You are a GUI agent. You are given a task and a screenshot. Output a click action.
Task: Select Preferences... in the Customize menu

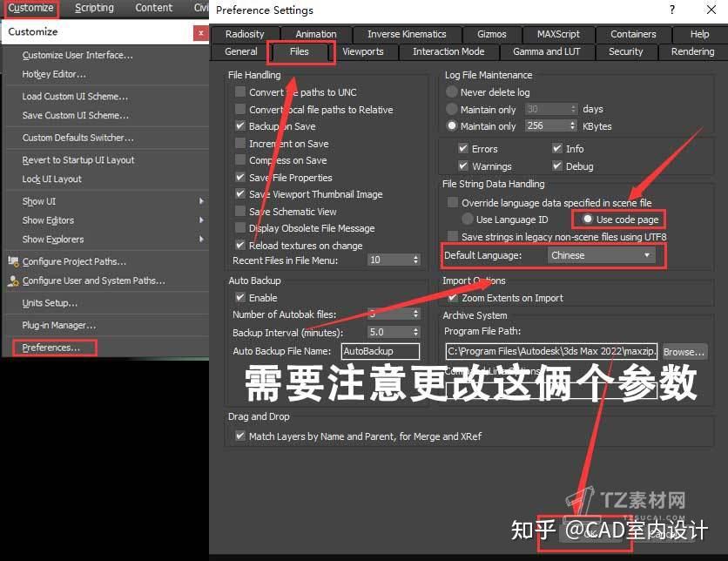[50, 347]
